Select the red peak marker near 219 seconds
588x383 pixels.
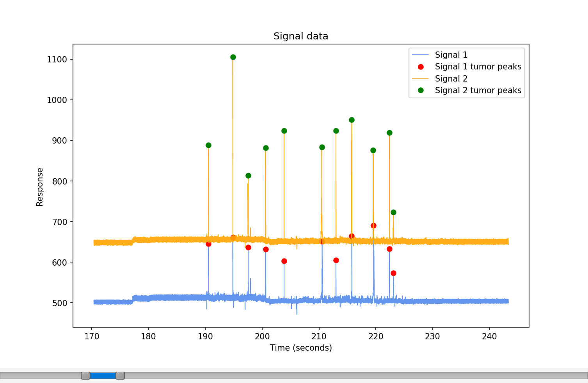pyautogui.click(x=373, y=225)
